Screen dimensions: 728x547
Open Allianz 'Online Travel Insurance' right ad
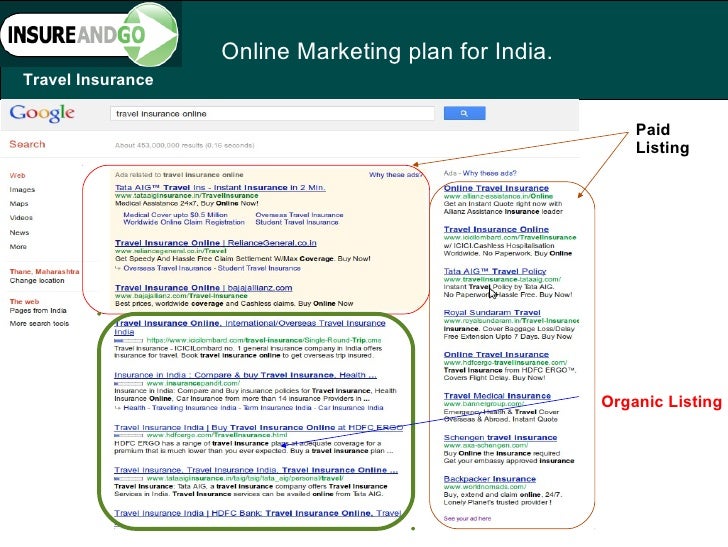click(496, 188)
